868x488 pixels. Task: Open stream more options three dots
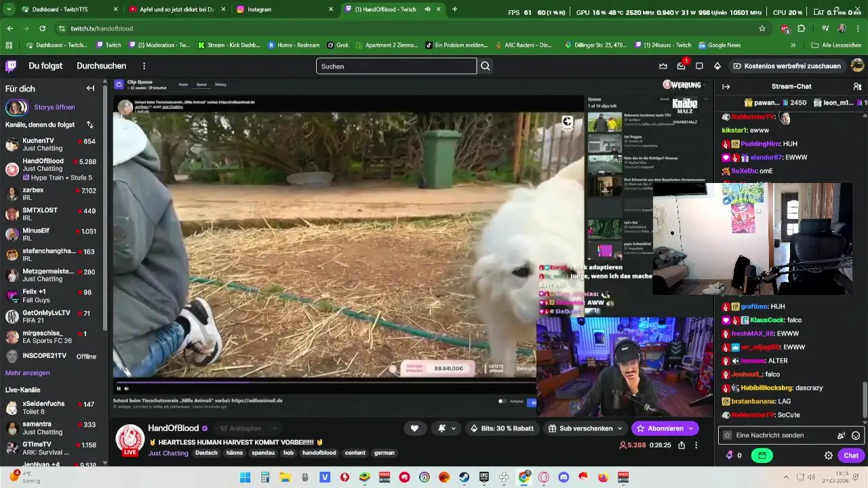(696, 445)
